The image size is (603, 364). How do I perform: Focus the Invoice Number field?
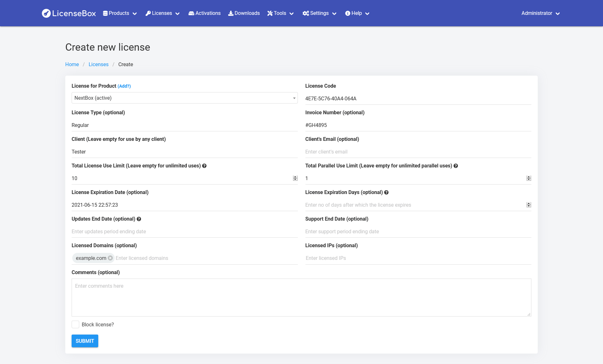click(418, 125)
